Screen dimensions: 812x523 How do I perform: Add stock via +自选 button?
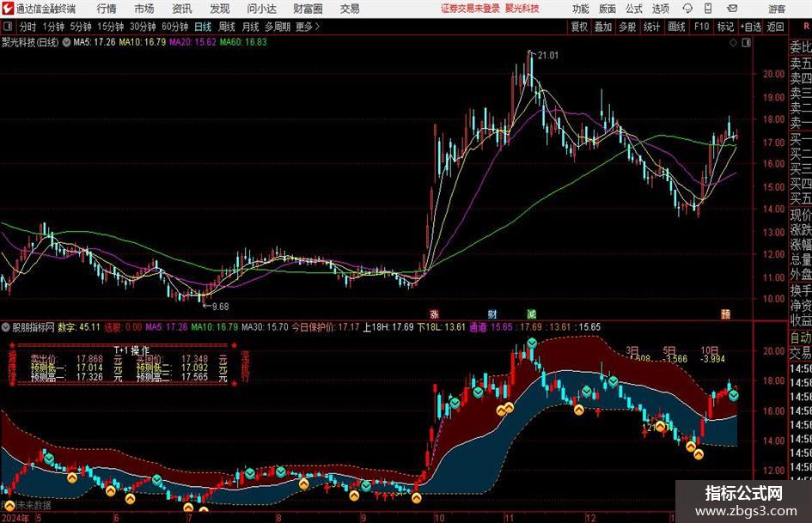tap(751, 27)
